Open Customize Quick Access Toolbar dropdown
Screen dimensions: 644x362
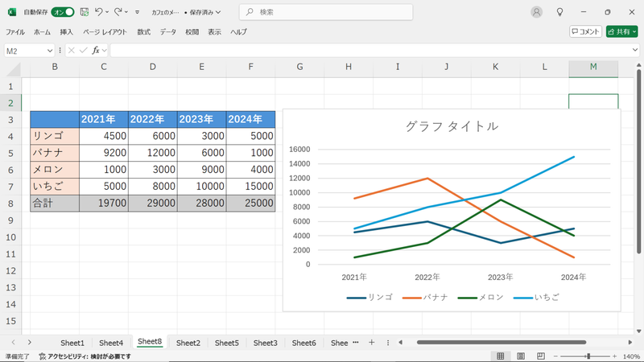click(x=137, y=12)
